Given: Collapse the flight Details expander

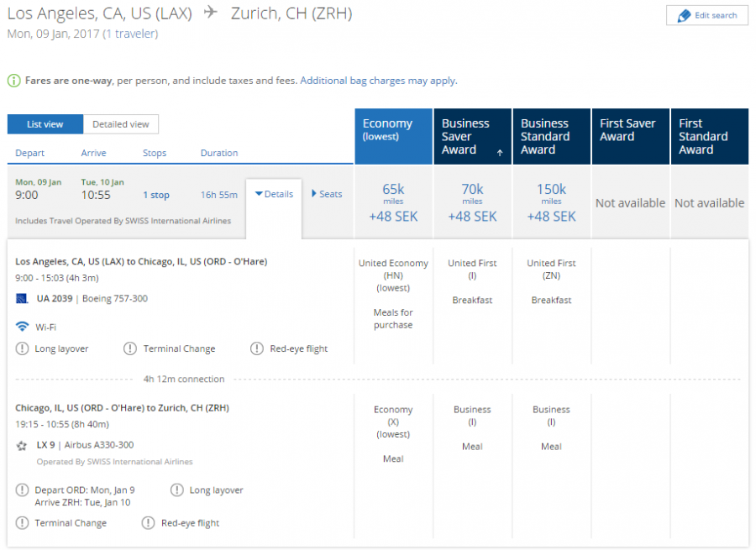Looking at the screenshot, I should pos(274,194).
